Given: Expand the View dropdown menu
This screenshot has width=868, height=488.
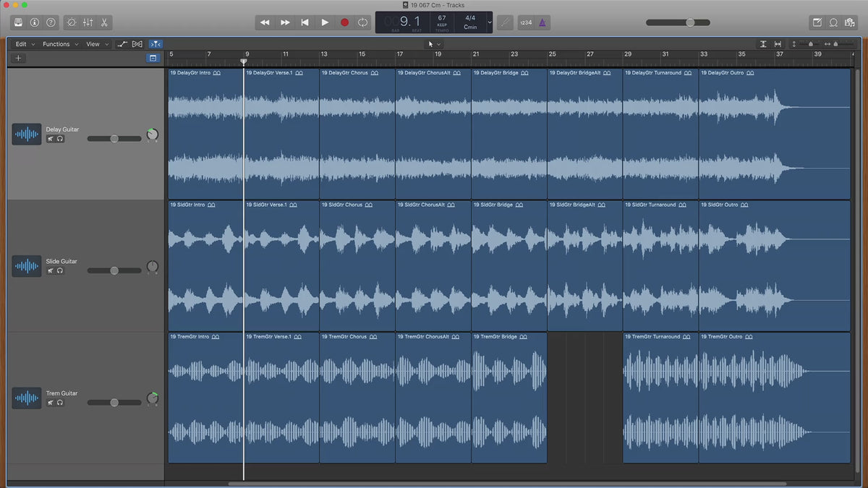Looking at the screenshot, I should [97, 44].
